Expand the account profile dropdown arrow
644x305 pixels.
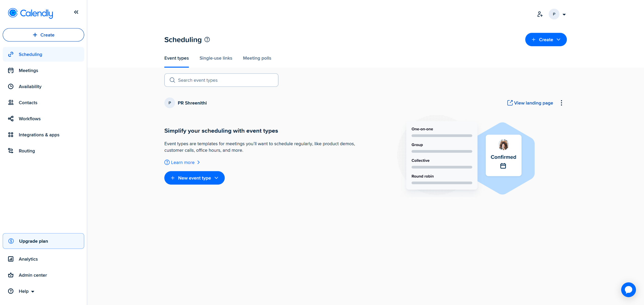pyautogui.click(x=564, y=15)
